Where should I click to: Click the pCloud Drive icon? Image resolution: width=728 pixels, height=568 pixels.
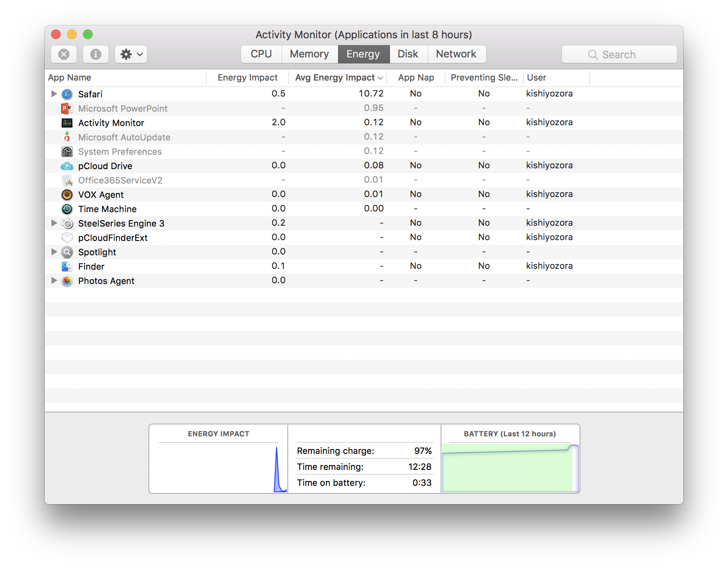click(x=67, y=166)
